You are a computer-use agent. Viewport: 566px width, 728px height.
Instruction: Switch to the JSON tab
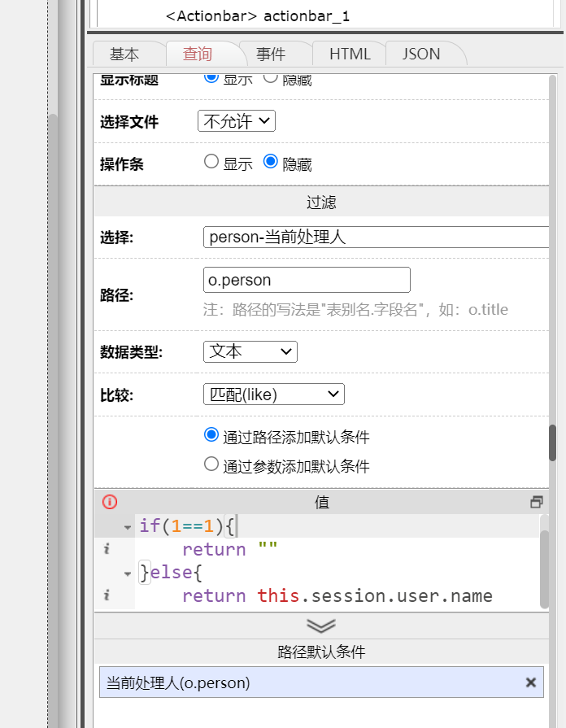[421, 54]
